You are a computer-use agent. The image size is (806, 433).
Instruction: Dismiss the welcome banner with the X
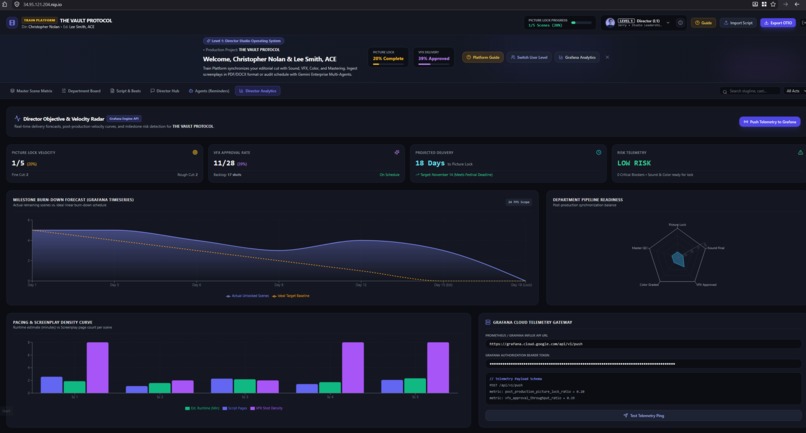click(607, 57)
